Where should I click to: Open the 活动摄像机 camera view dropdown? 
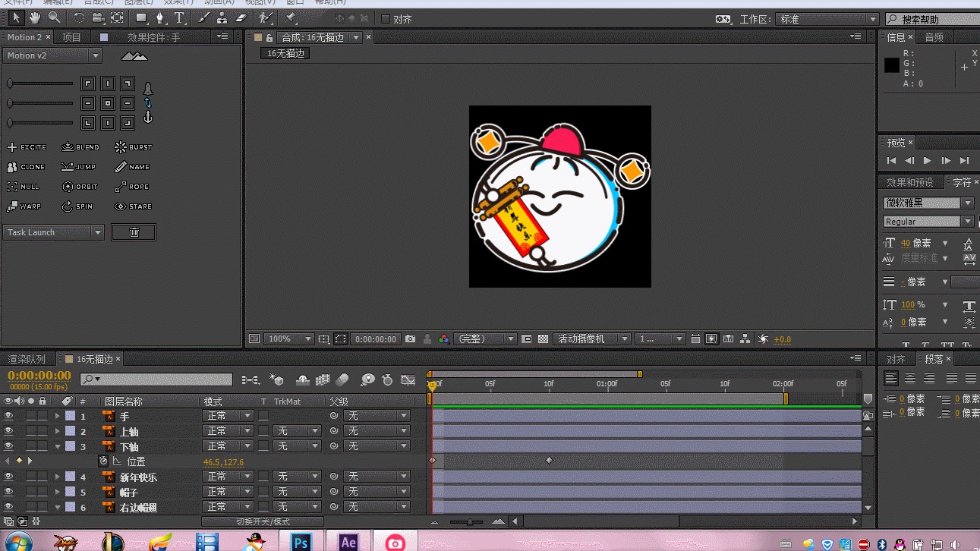[x=592, y=339]
